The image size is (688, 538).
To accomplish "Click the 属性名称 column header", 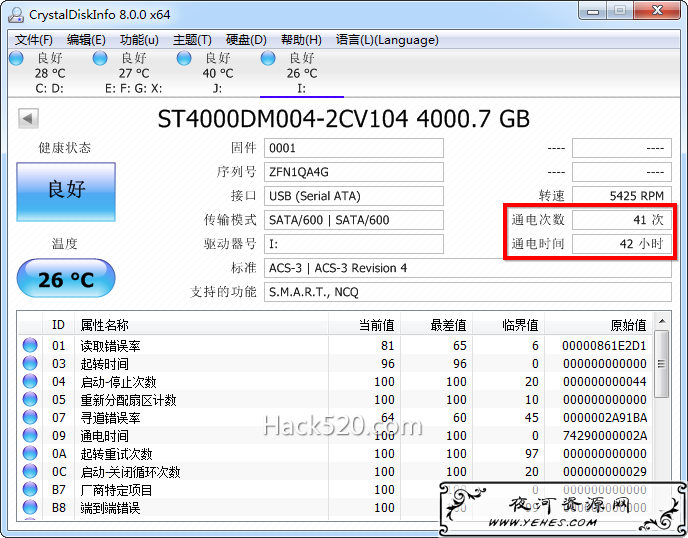I will pyautogui.click(x=201, y=325).
